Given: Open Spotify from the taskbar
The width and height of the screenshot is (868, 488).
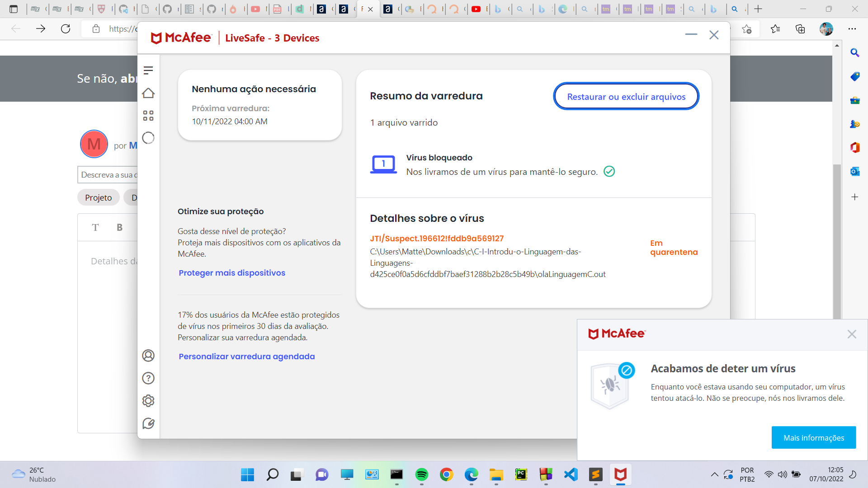Looking at the screenshot, I should coord(421,474).
